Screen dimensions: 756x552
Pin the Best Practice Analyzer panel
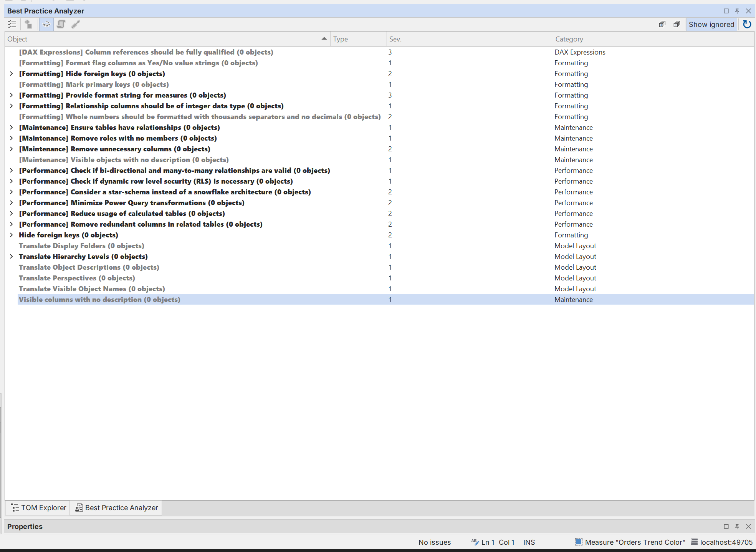pos(737,11)
